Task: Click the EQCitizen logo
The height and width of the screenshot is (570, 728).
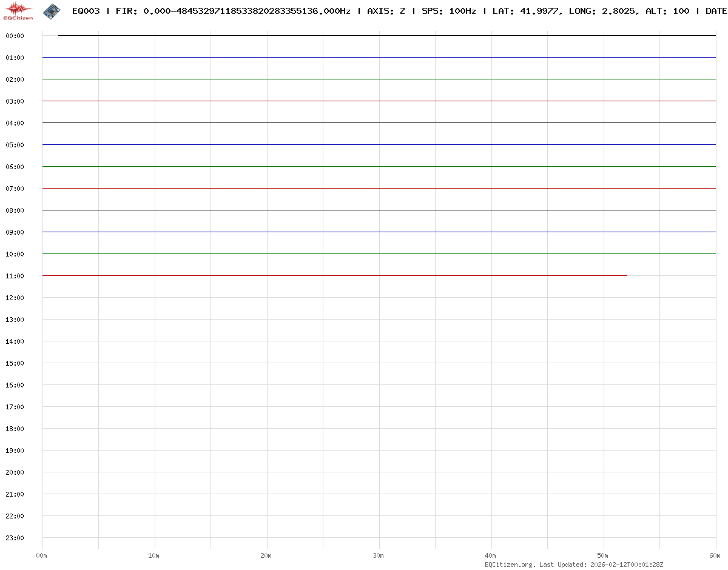Action: pos(18,11)
